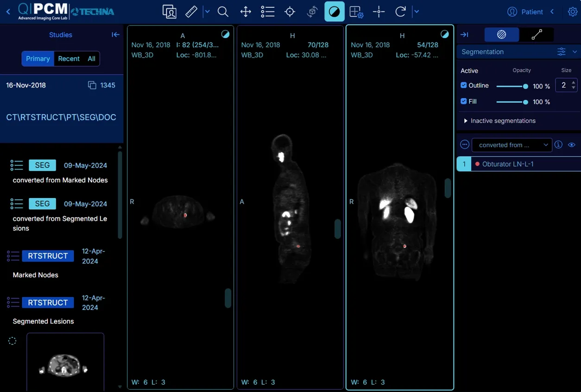Uncheck the Outline checkbox
This screenshot has height=392, width=581.
pyautogui.click(x=464, y=86)
